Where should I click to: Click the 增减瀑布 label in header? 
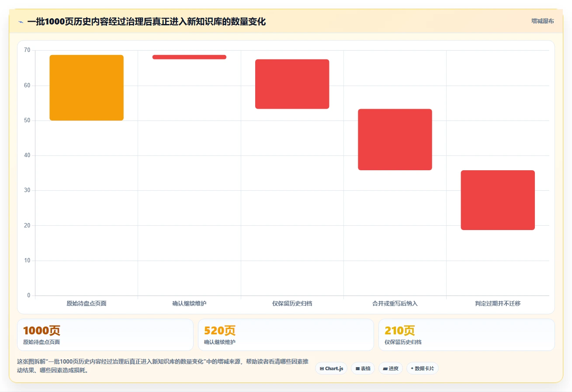tap(543, 21)
